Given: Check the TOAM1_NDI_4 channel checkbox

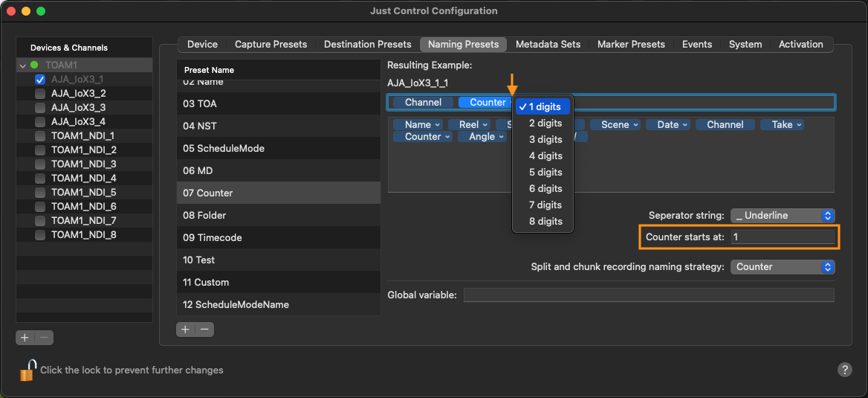Looking at the screenshot, I should click(x=40, y=179).
